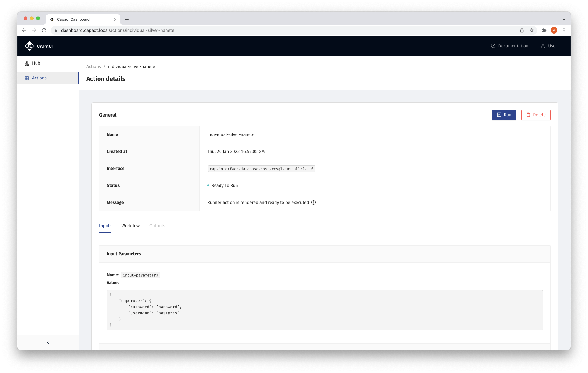
Task: Expand the tab search dropdown arrow
Action: click(x=564, y=19)
